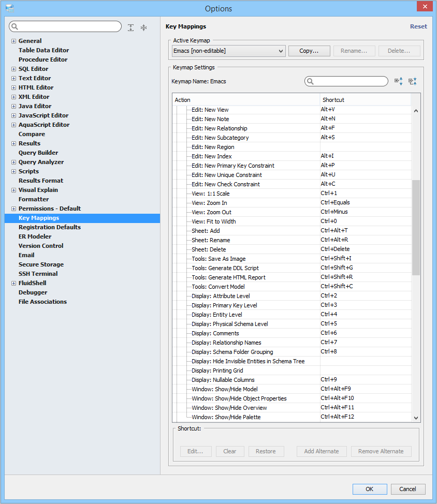Expand the General tree node

coord(13,41)
